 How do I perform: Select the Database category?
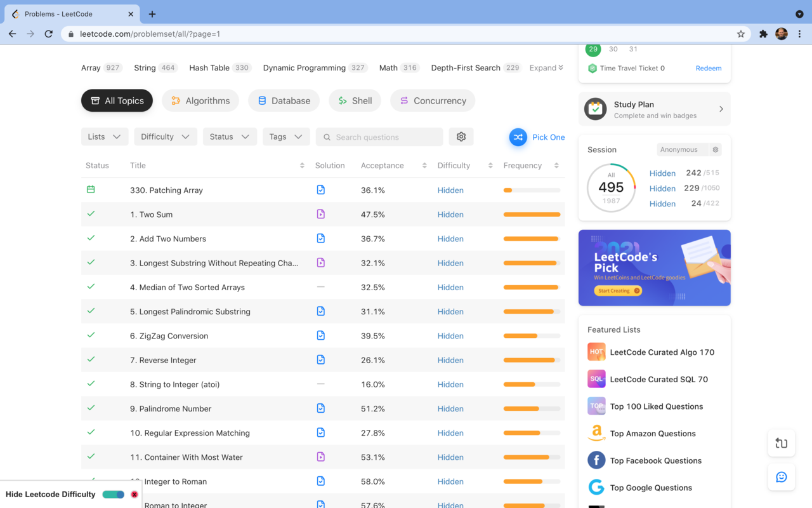[284, 100]
